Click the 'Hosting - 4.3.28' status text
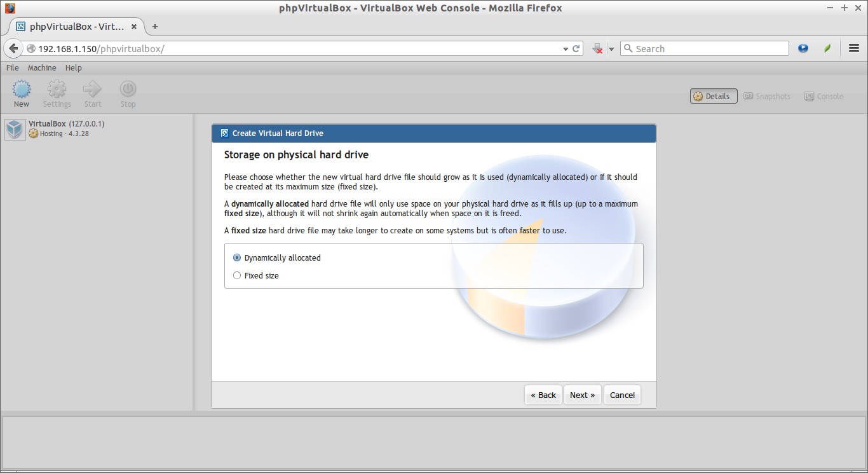Screen dimensions: 868x473 click(64, 134)
